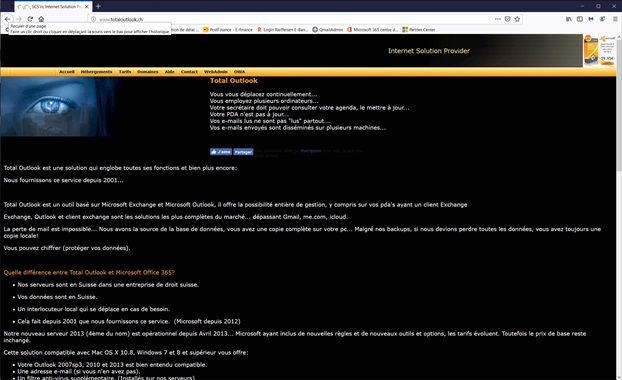Viewport: 622px width, 380px height.
Task: Click the forward navigation arrow
Action: click(19, 19)
